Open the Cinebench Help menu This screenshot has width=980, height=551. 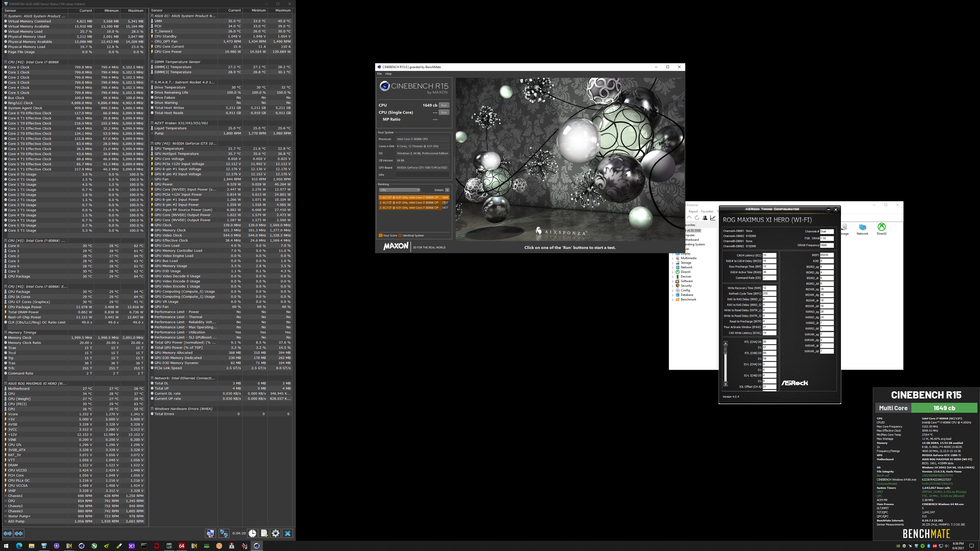click(388, 74)
